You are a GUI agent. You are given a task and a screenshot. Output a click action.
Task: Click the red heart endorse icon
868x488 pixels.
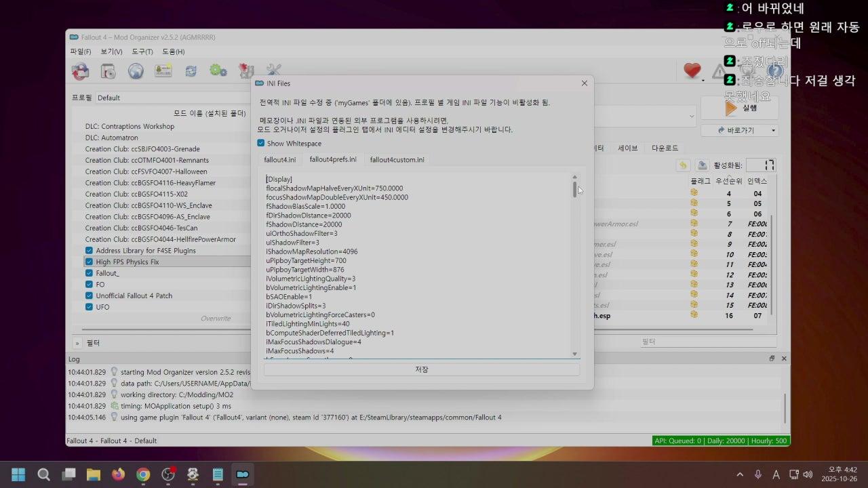click(x=692, y=70)
